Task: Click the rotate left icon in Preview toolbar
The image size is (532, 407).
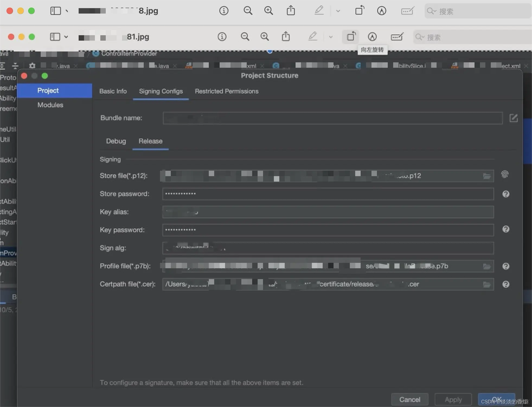Action: click(351, 36)
